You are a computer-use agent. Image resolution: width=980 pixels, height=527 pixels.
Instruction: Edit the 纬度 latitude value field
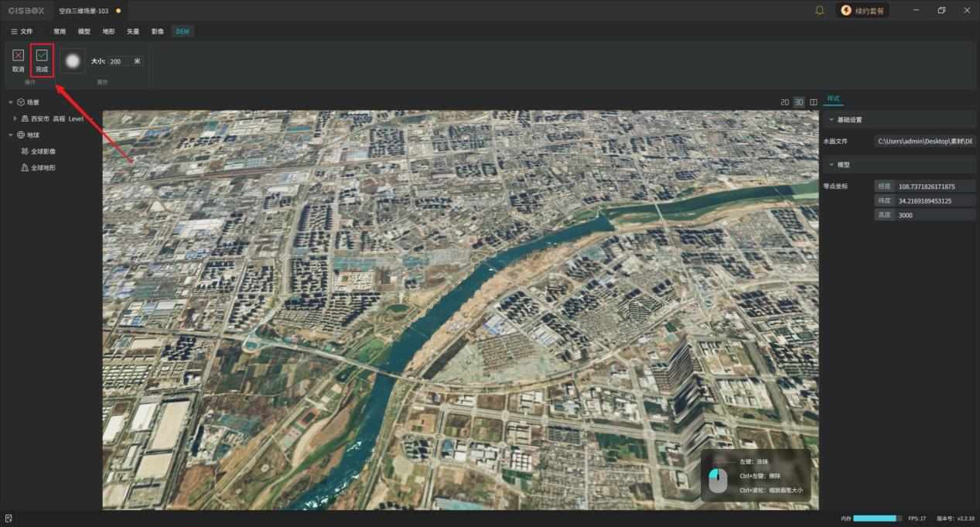click(935, 200)
